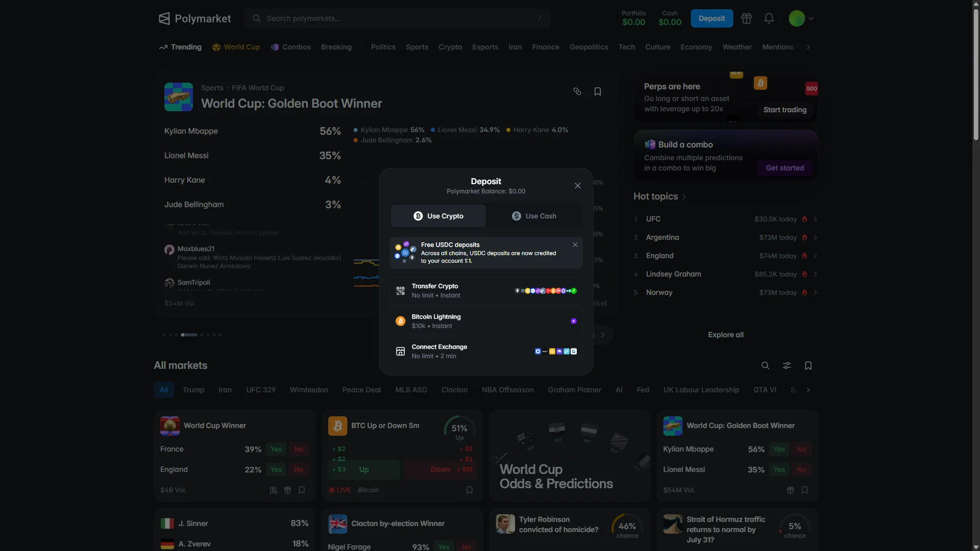This screenshot has height=551, width=980.
Task: Bet Yes on France World Cup Winner
Action: pos(276,449)
